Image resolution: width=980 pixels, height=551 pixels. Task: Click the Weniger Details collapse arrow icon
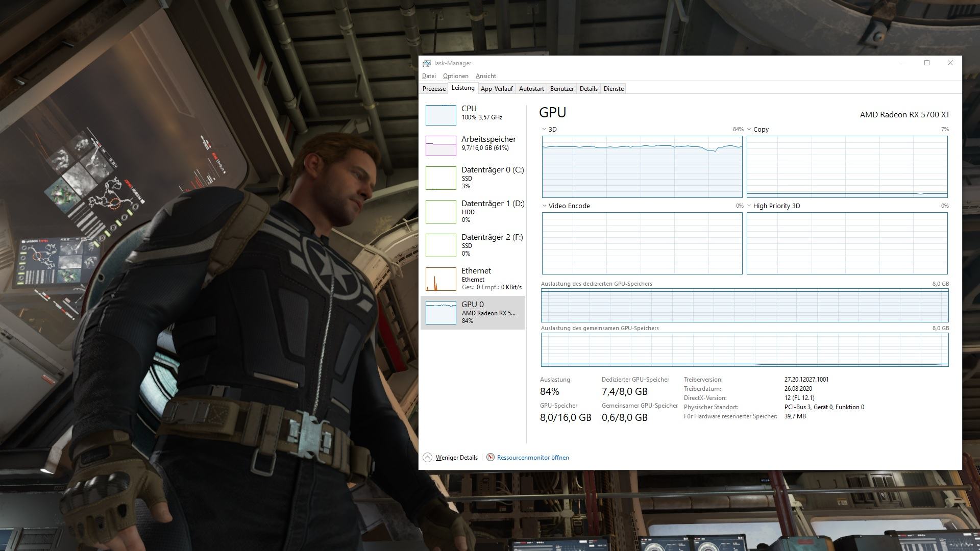428,458
